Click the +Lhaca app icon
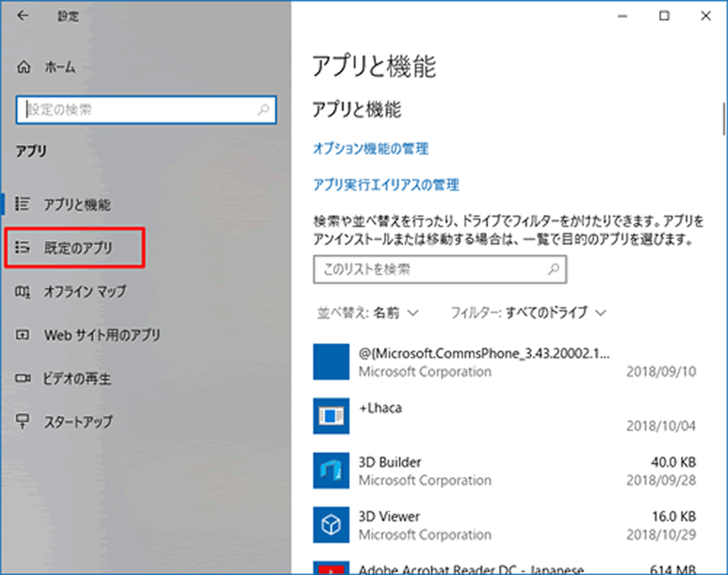 click(331, 416)
